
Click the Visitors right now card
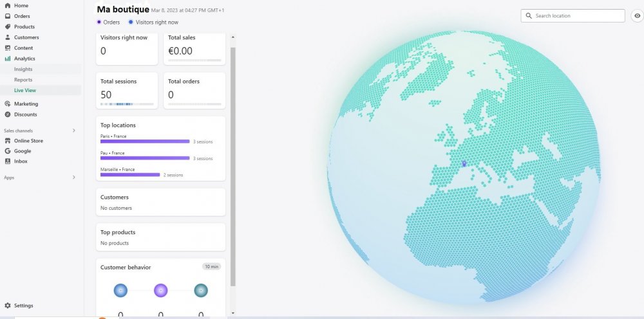point(127,49)
